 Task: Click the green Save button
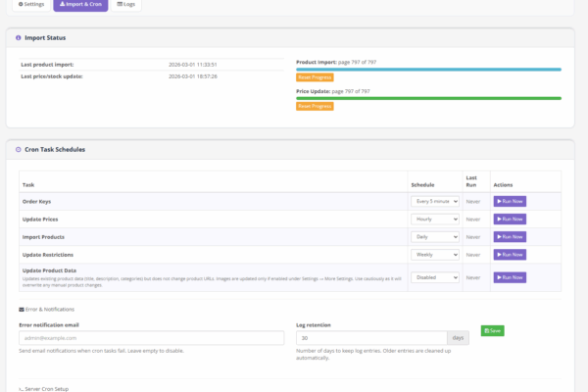[492, 331]
